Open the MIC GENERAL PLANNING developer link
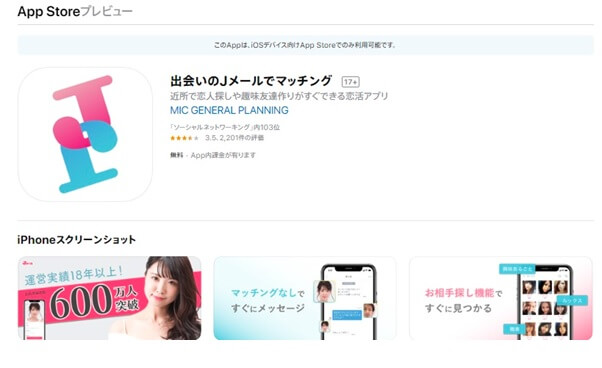The image size is (602, 368). 229,111
